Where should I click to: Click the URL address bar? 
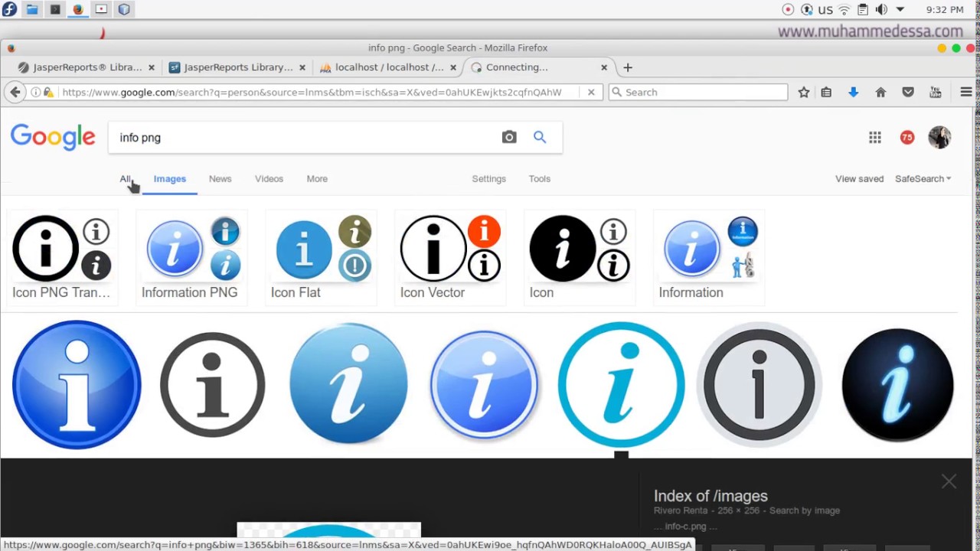click(x=312, y=92)
